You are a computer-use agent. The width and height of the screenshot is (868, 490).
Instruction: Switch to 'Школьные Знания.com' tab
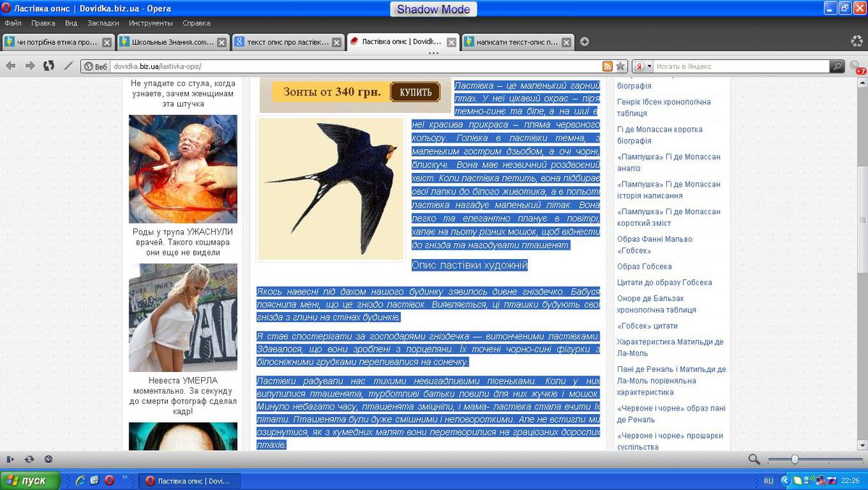pos(173,42)
